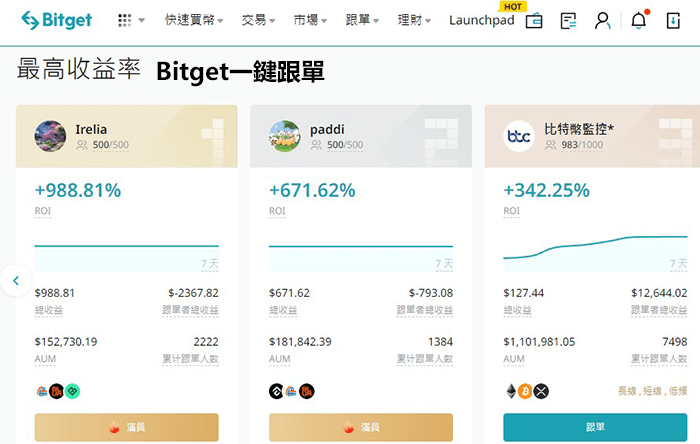Open the app download icon
The width and height of the screenshot is (700, 444).
coord(673,21)
